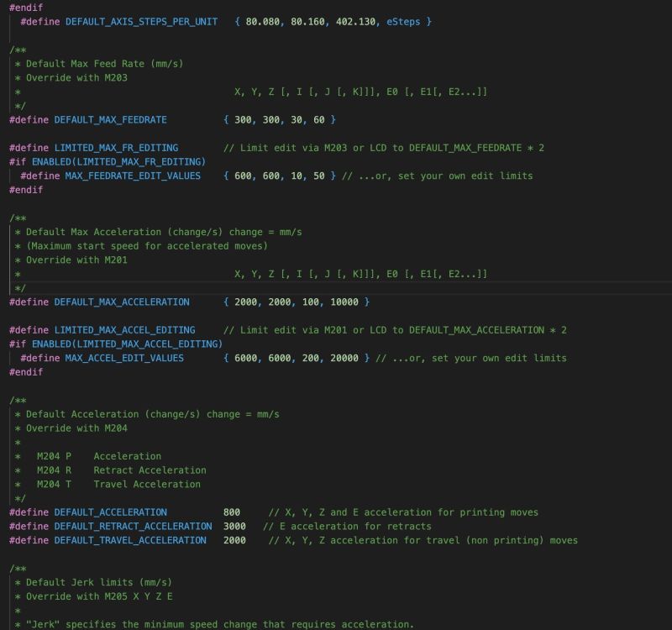The width and height of the screenshot is (672, 630).
Task: Click DEFAULT_RETRACT_ACCELERATION macro name
Action: [x=133, y=527]
